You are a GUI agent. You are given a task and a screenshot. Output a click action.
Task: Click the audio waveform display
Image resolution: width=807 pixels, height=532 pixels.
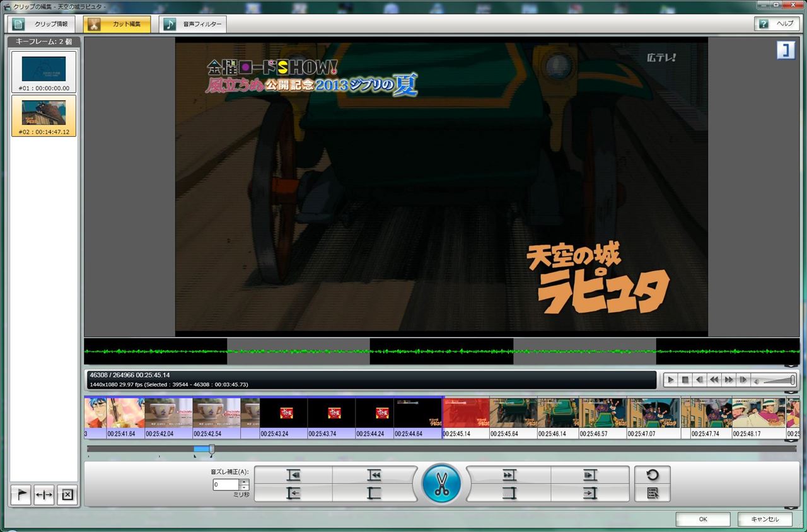click(x=441, y=351)
